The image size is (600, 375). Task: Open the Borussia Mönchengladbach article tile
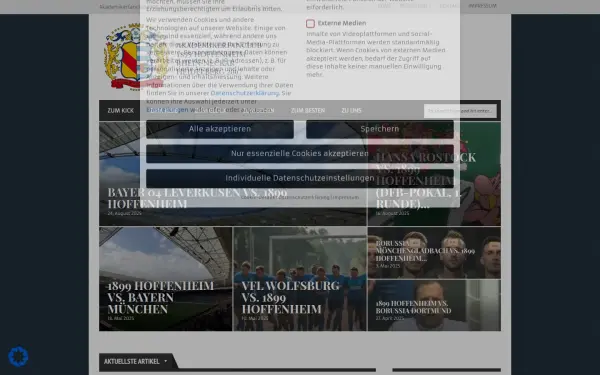click(x=434, y=253)
